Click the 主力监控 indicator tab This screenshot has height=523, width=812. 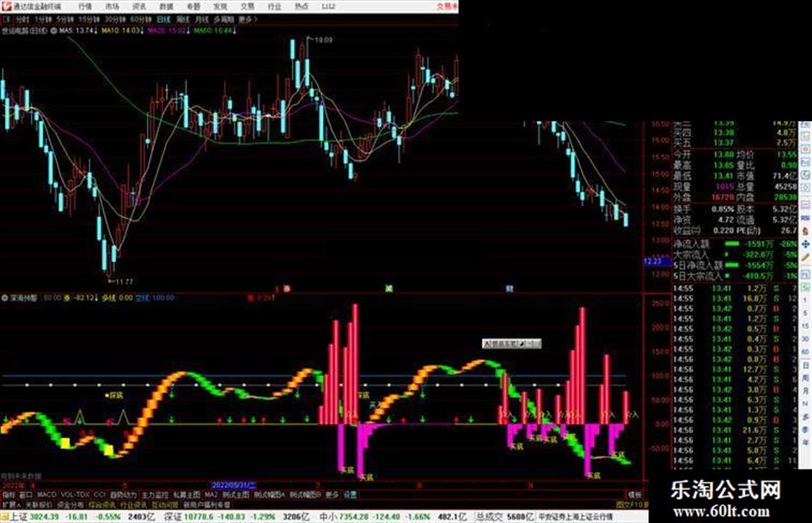tap(156, 495)
